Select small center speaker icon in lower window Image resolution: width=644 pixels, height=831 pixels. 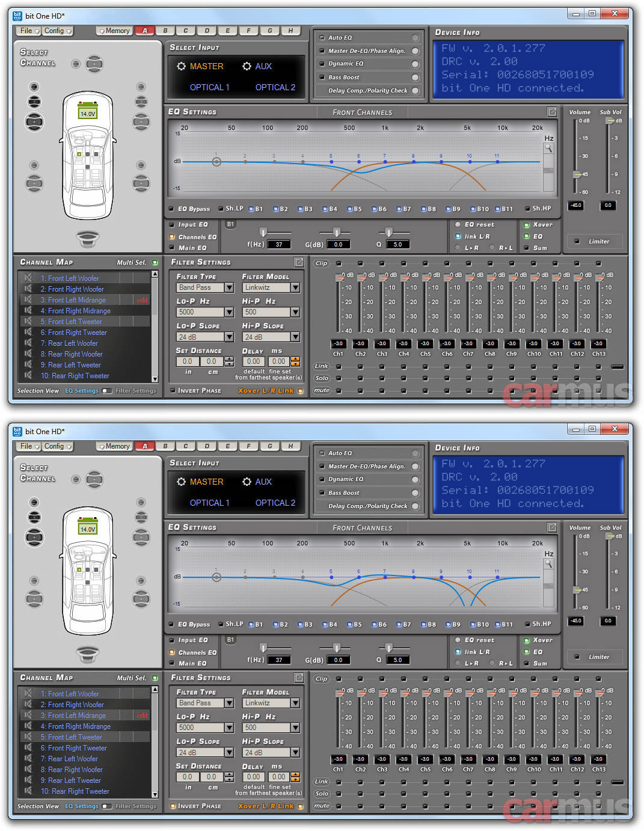(75, 479)
